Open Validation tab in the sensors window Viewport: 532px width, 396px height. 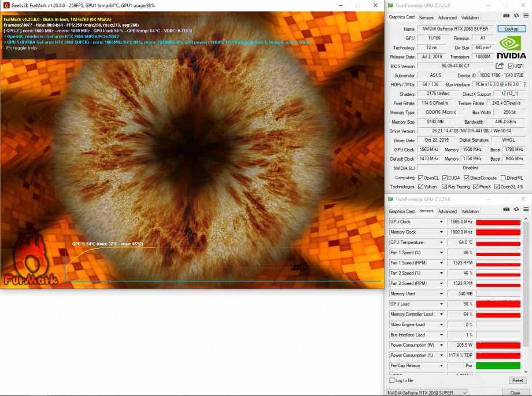click(470, 212)
